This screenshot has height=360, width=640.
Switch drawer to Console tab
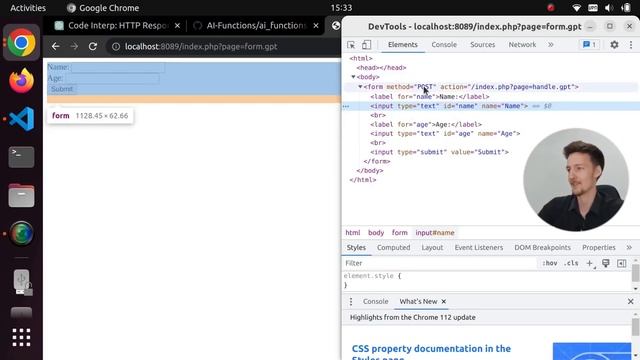click(x=376, y=302)
